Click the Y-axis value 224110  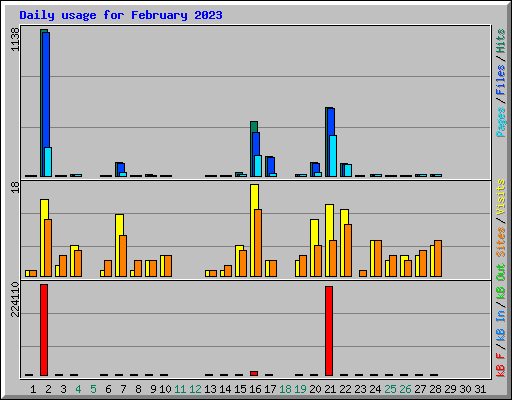pyautogui.click(x=15, y=299)
